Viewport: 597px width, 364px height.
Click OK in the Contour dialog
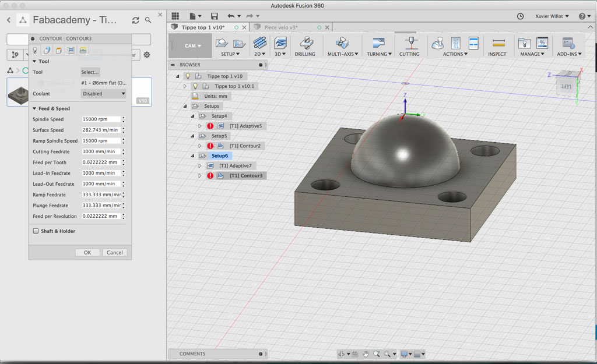(87, 253)
